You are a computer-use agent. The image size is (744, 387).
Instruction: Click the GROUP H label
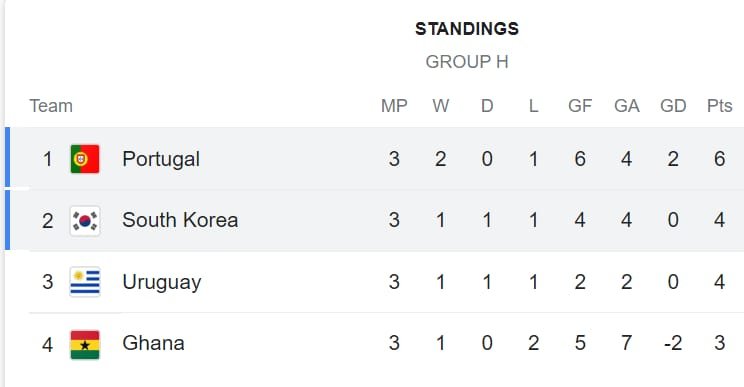pos(467,62)
